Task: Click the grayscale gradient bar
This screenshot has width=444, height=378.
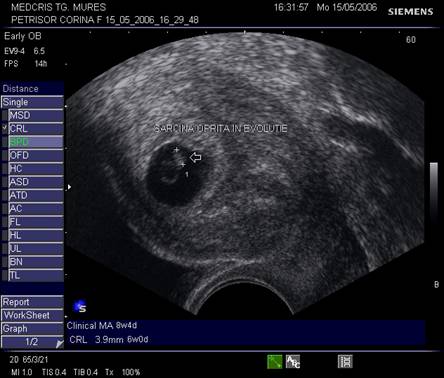Action: (x=434, y=190)
